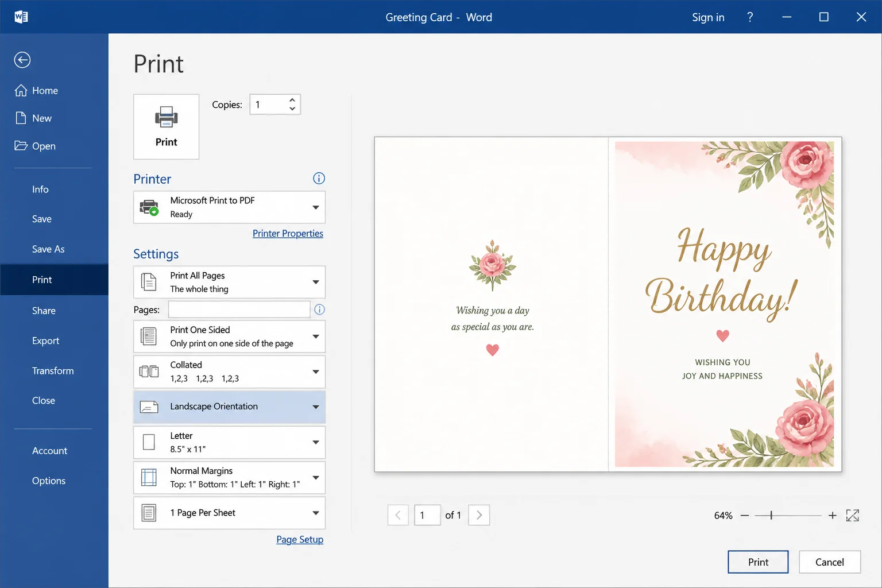Click the Collated pages icon

coord(149,372)
